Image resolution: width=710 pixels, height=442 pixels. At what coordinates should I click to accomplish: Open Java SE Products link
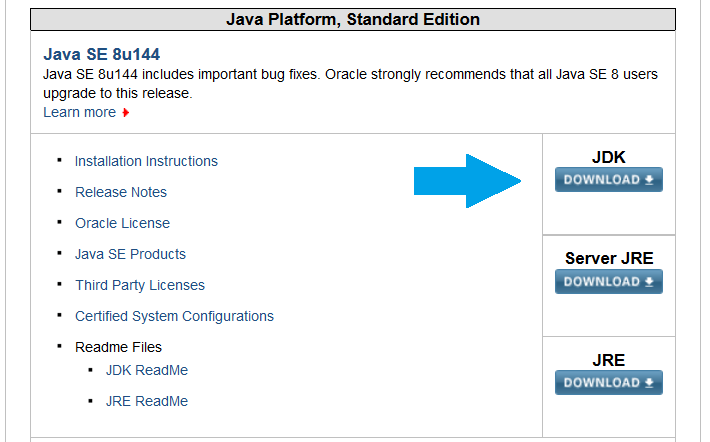(x=130, y=254)
